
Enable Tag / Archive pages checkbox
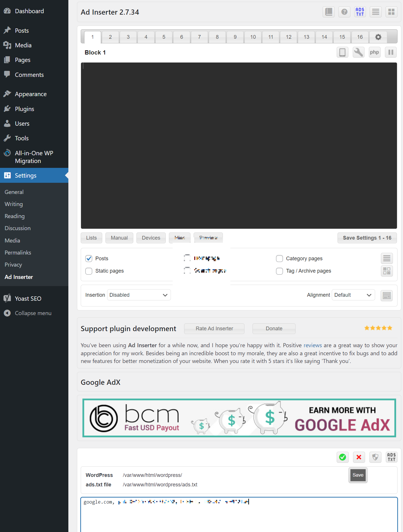pos(279,271)
